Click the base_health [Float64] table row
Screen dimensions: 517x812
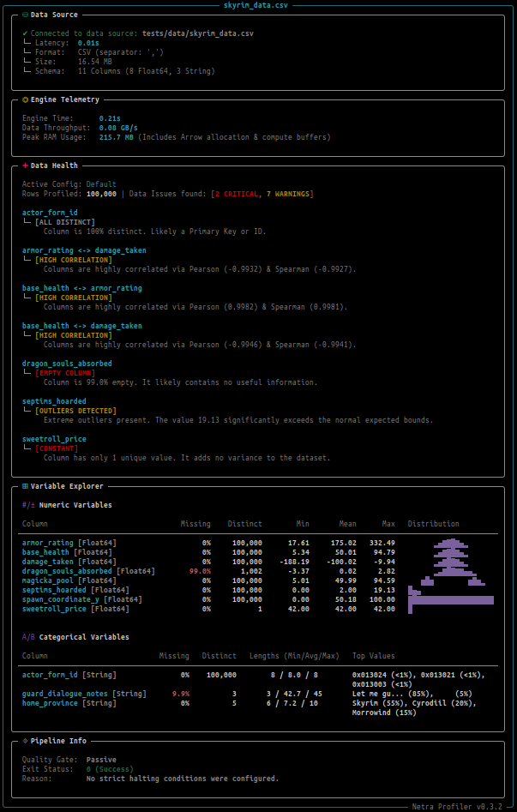pos(259,552)
